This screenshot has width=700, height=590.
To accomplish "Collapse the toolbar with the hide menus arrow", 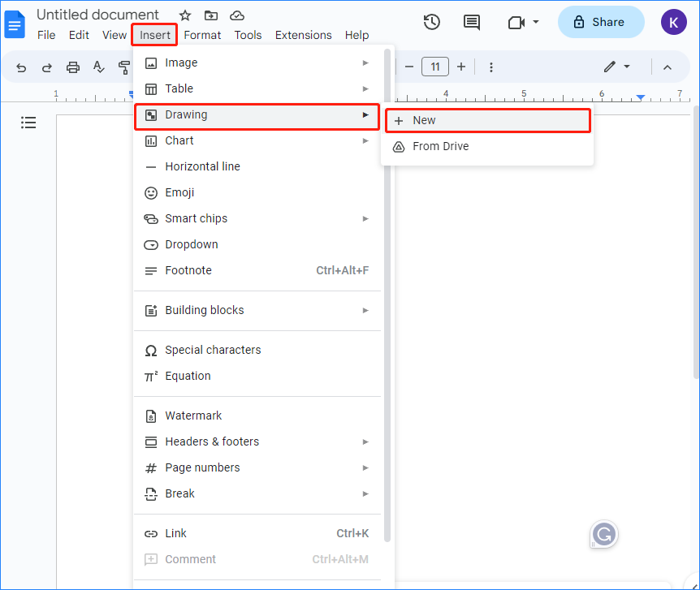I will point(668,67).
